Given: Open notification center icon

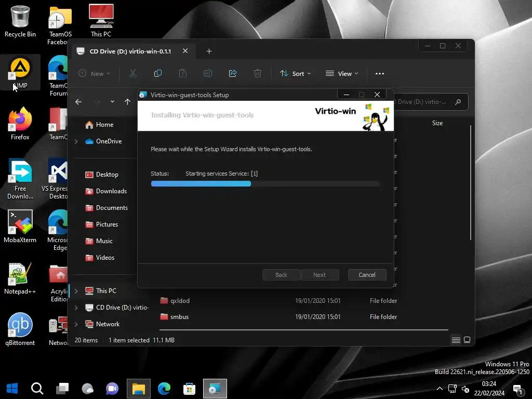Looking at the screenshot, I should 518,389.
